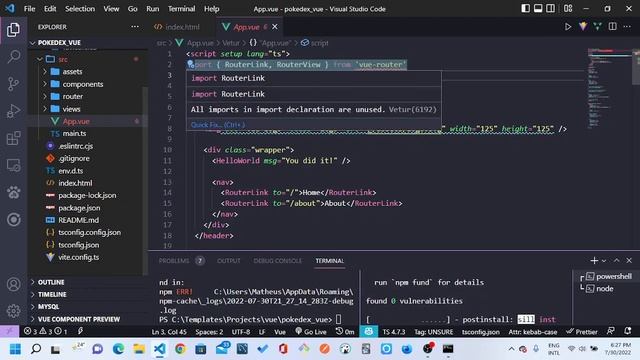The image size is (640, 360).
Task: Open File Explorer from taskbar
Action: pos(139,349)
